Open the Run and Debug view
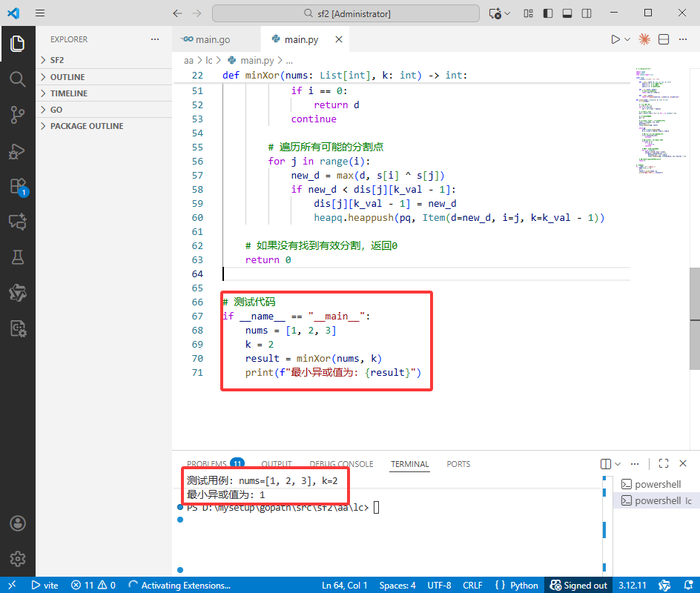Viewport: 700px width, 593px height. coord(17,150)
